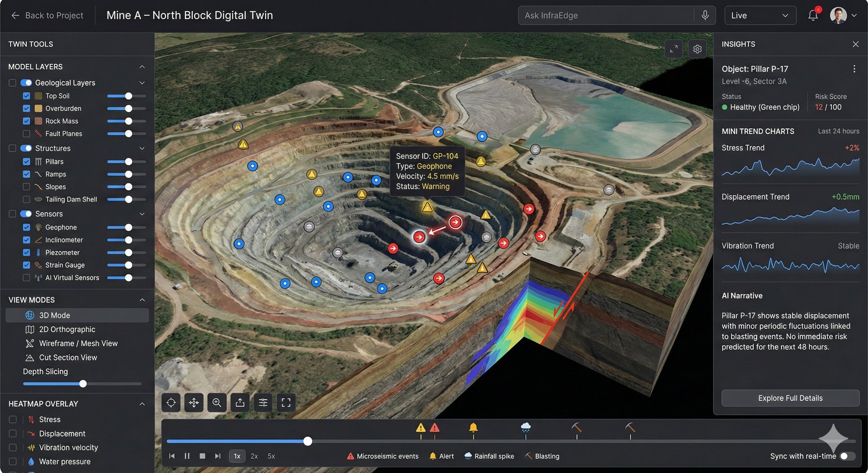Click the first Blasting pickaxe timeline marker
Screen dimensions: 868x473
coord(576,427)
